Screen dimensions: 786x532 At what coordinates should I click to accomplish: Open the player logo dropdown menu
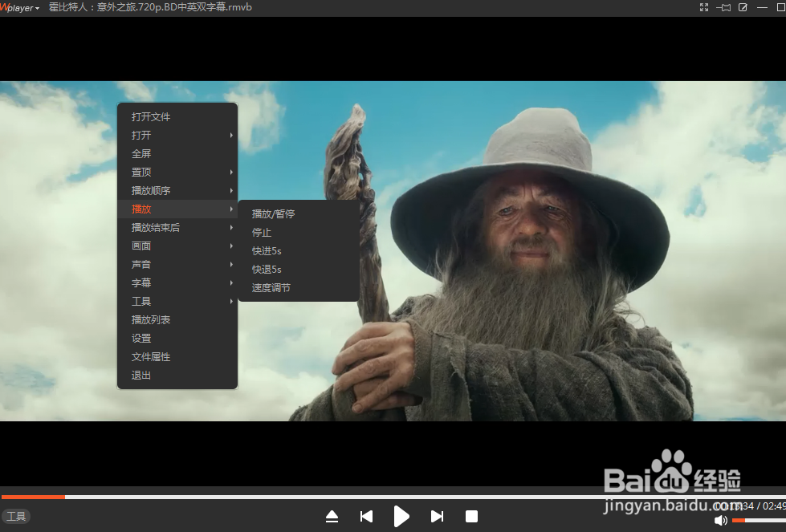(19, 7)
